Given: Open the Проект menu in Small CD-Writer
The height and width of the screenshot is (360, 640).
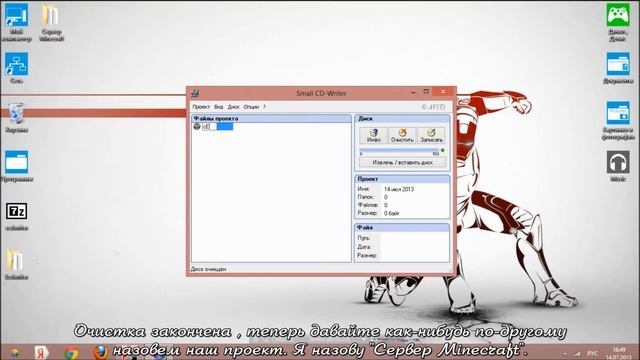Looking at the screenshot, I should pos(201,107).
